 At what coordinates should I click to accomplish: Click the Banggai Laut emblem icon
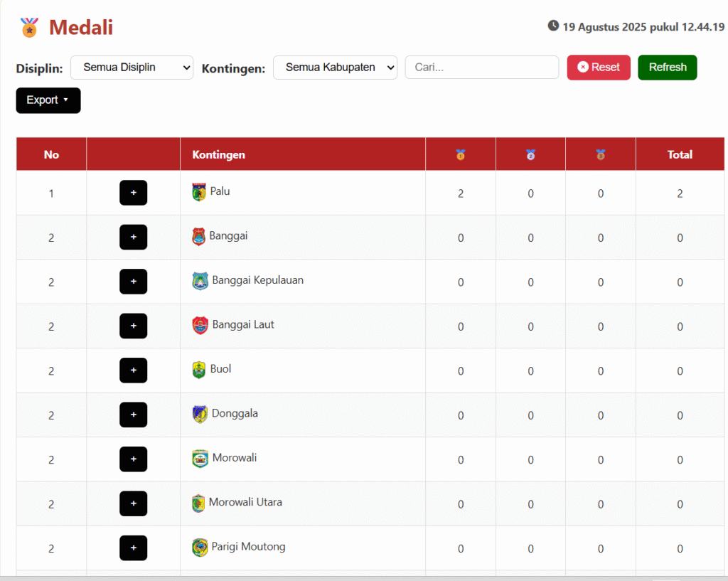200,326
